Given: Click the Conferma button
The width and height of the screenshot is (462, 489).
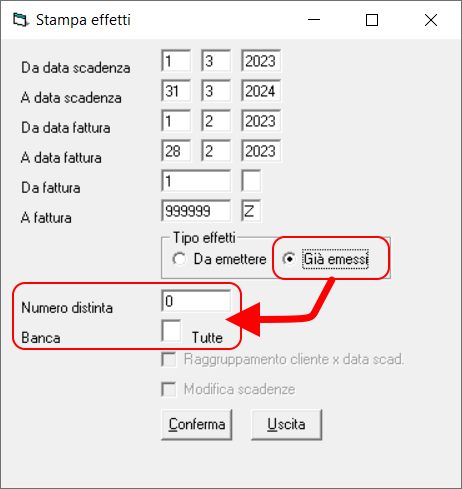Looking at the screenshot, I should pos(196,424).
